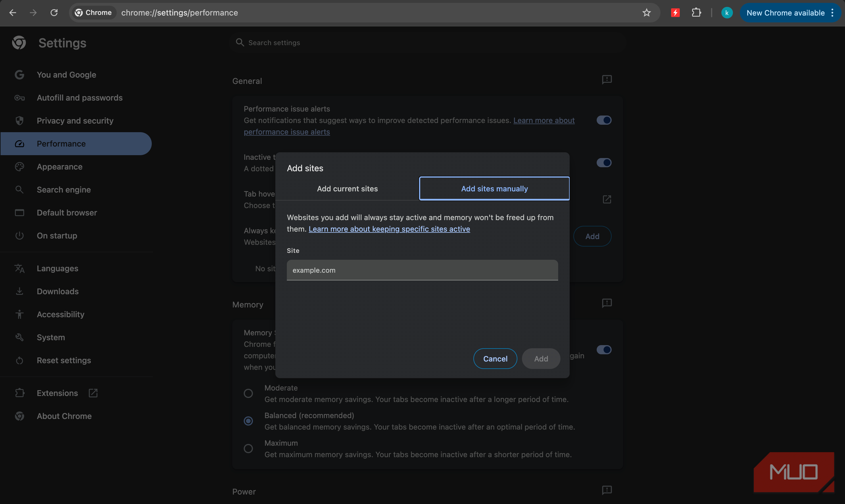Screen dimensions: 845x504
Task: Click the Chrome logo next to Settings
Action: pyautogui.click(x=19, y=43)
